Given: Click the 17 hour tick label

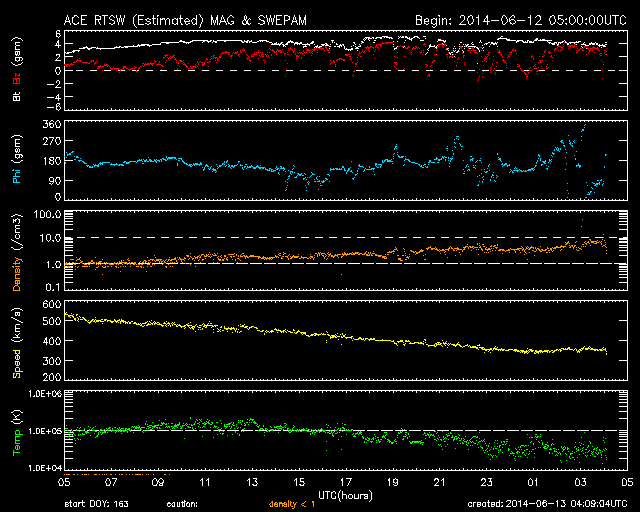Looking at the screenshot, I should click(x=346, y=482).
